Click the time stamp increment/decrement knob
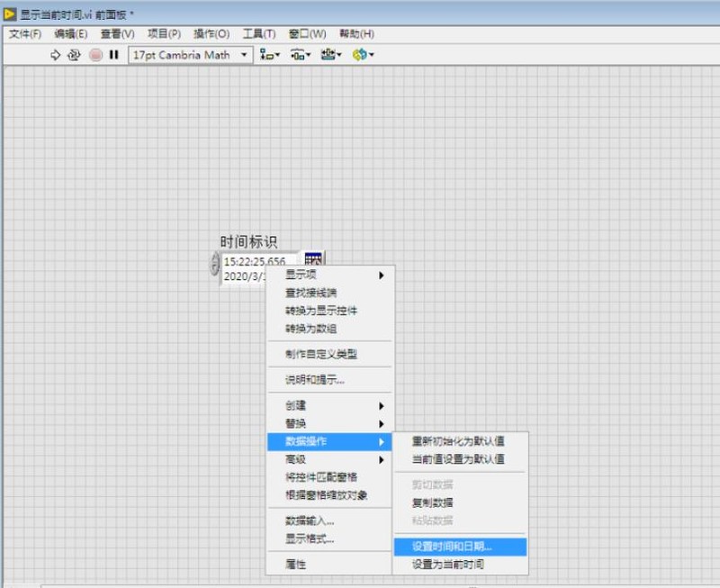This screenshot has width=720, height=588. point(214,264)
